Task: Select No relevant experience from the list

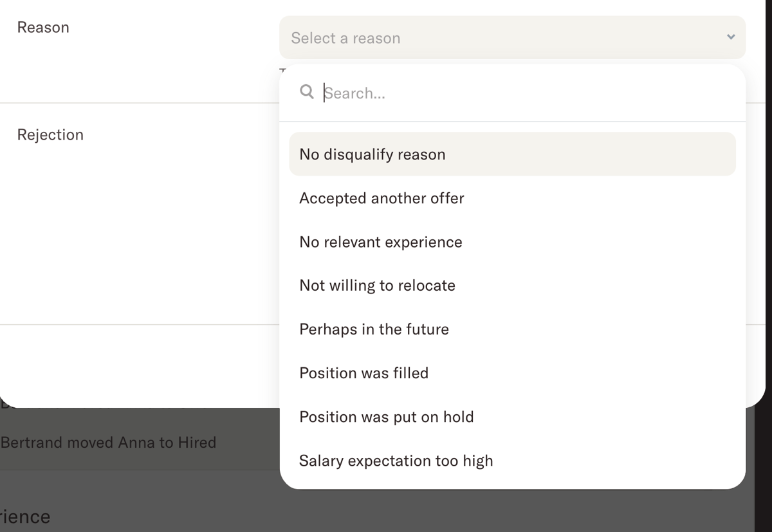Action: pos(380,242)
